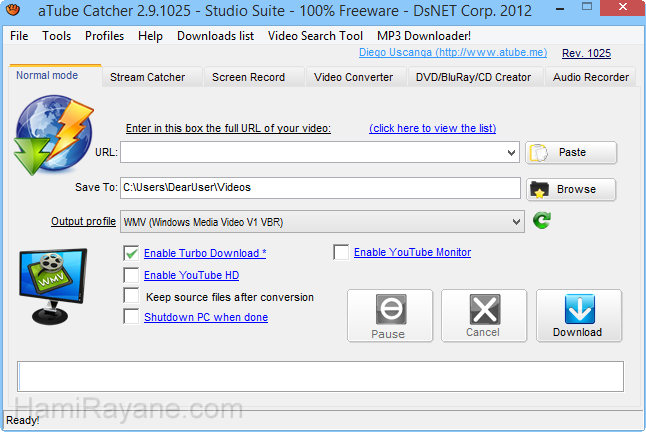The image size is (646, 432).
Task: Click the Download button label
Action: tap(577, 332)
